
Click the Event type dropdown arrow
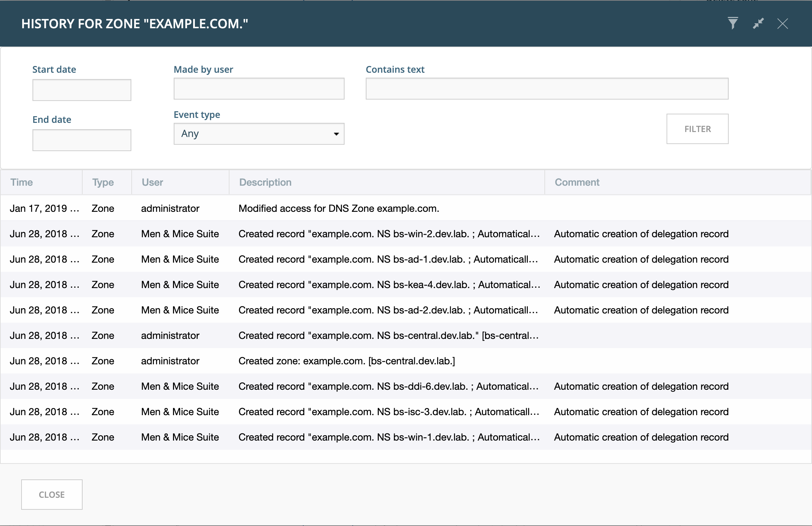point(336,134)
